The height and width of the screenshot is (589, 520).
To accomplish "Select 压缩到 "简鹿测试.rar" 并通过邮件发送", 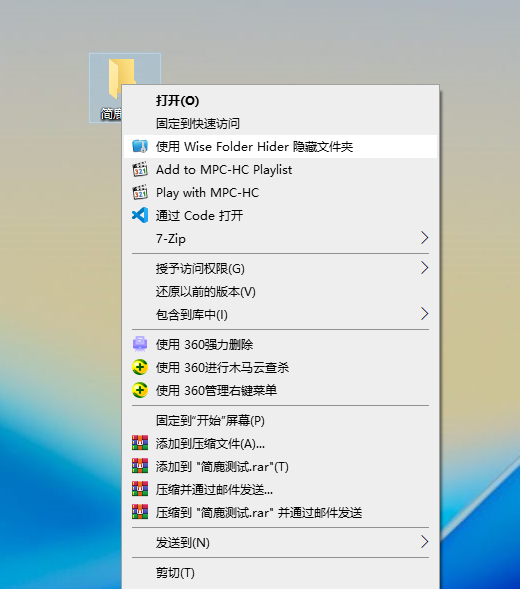I will click(281, 512).
